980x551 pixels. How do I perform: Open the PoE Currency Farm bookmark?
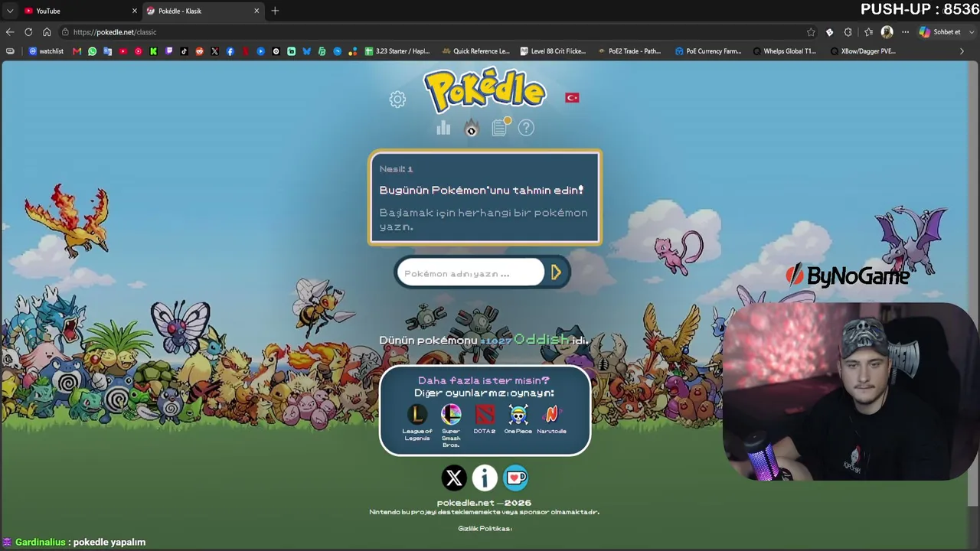coord(708,51)
